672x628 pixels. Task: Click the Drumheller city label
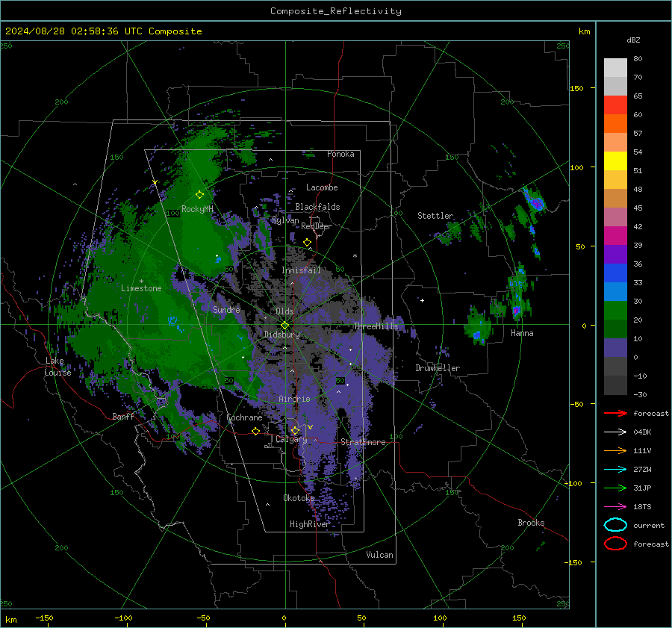438,368
